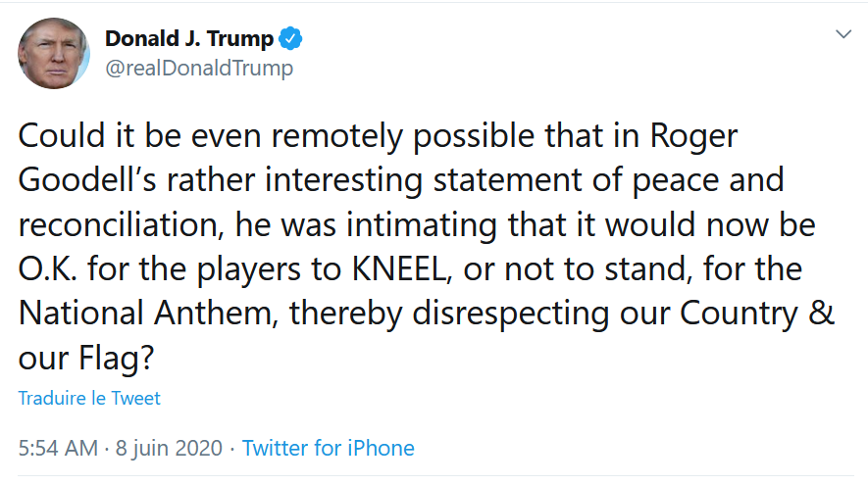Click the "Traduire le Tweet" link
This screenshot has width=868, height=485.
[89, 399]
